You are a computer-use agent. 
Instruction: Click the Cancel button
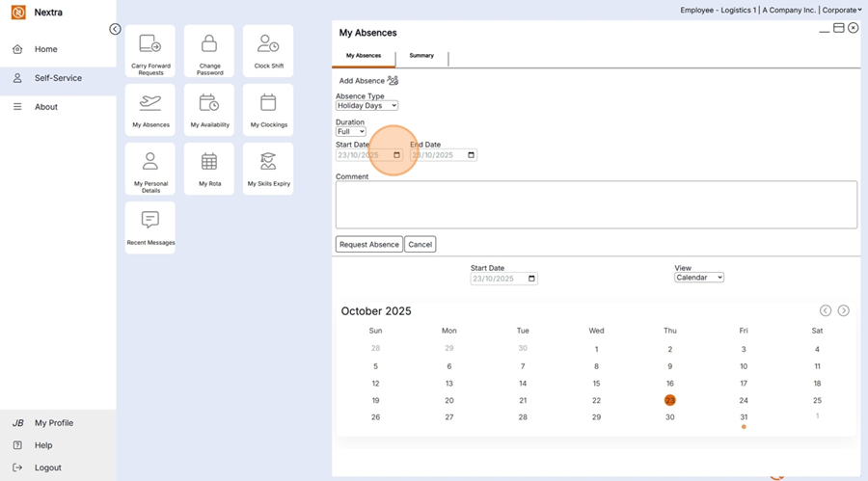(420, 244)
